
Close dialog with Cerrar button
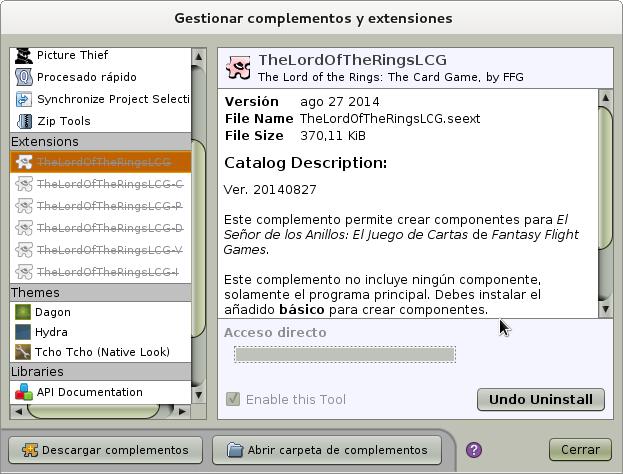tap(580, 450)
